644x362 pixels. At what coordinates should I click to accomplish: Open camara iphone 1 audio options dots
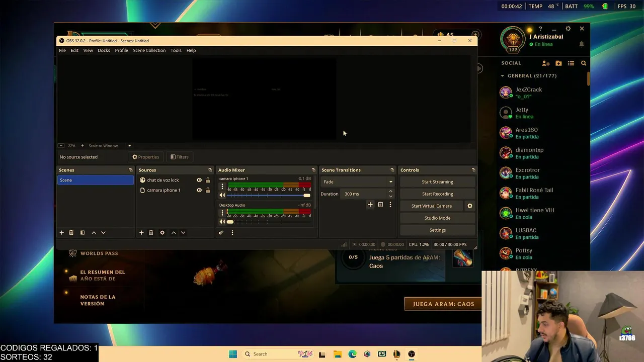click(222, 187)
